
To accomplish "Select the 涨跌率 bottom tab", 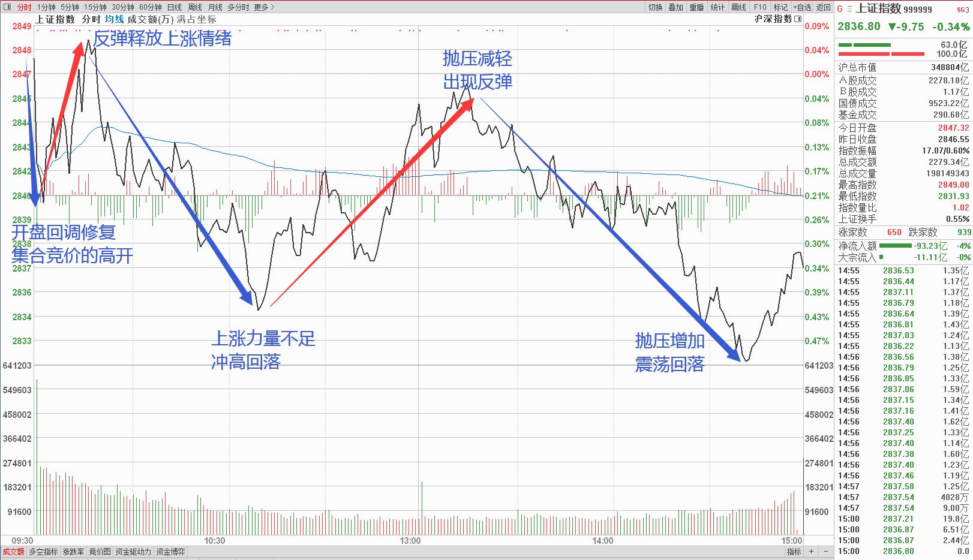I will (73, 552).
